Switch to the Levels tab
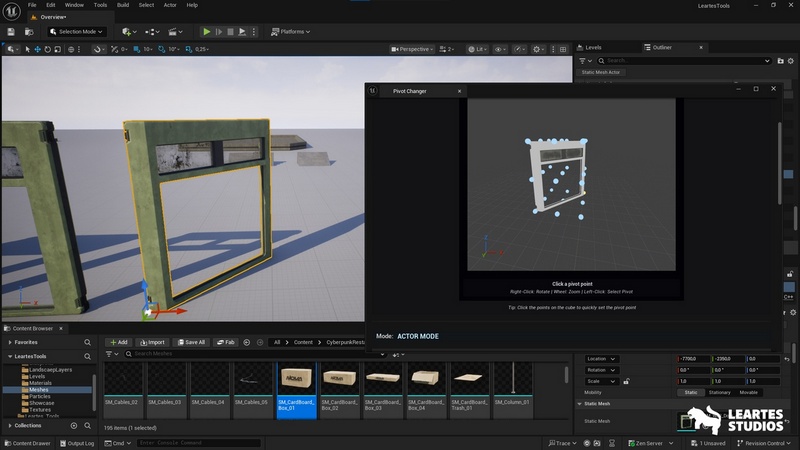 coord(593,47)
